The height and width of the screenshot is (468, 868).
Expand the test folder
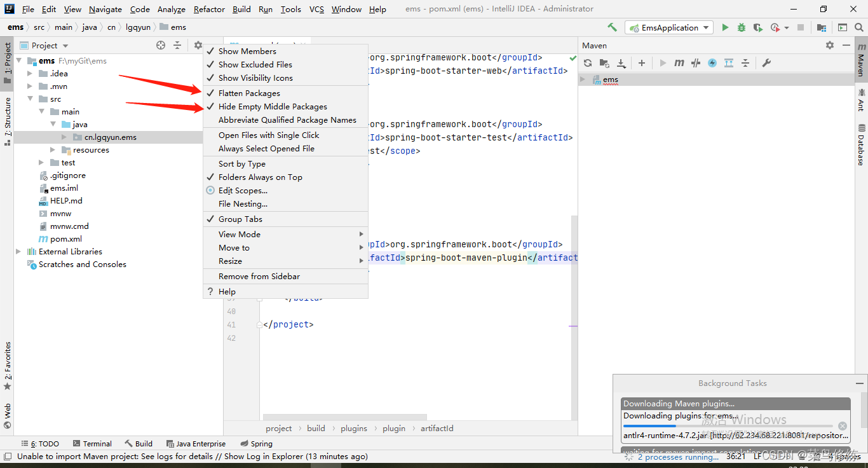coord(41,162)
